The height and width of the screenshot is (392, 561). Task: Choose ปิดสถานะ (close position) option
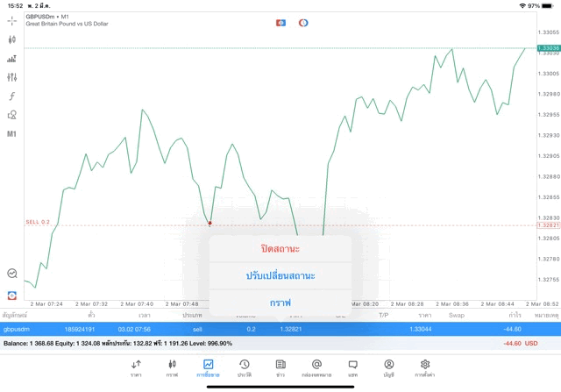coord(280,249)
